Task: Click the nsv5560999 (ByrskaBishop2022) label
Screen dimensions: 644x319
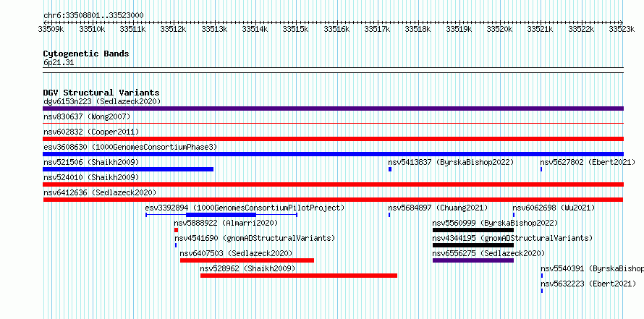Action: point(495,223)
